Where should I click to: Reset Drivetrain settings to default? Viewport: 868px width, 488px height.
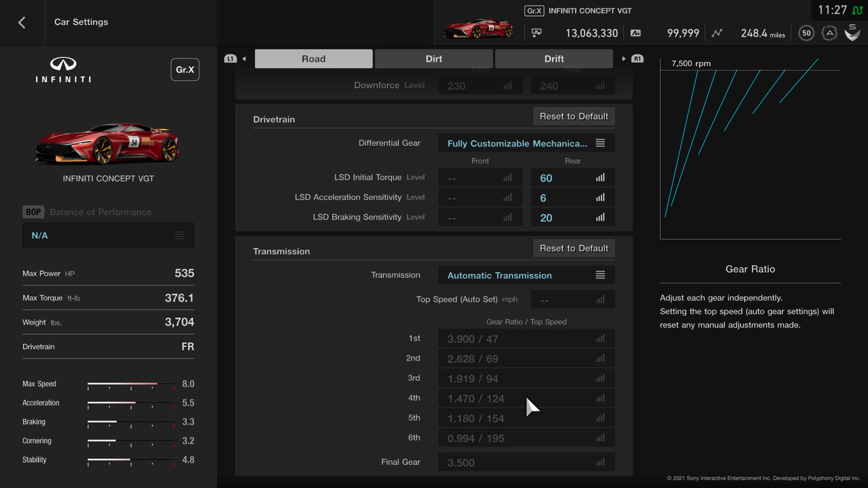[x=574, y=116]
